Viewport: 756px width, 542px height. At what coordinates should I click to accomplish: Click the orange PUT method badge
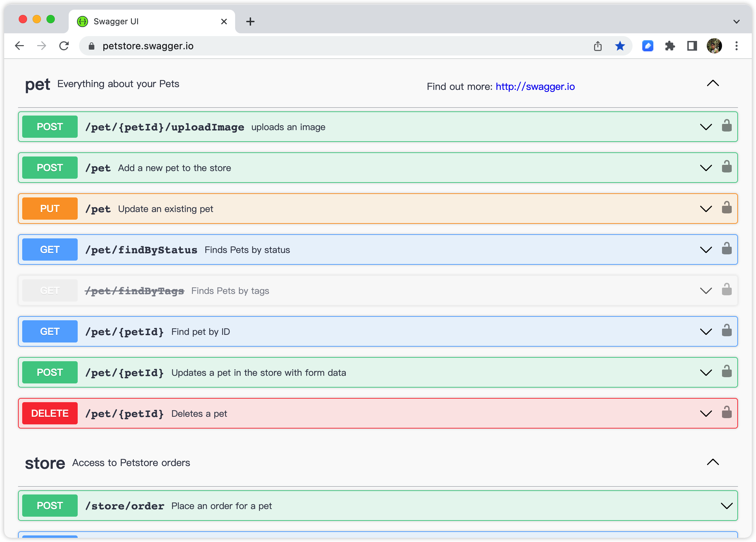point(50,209)
